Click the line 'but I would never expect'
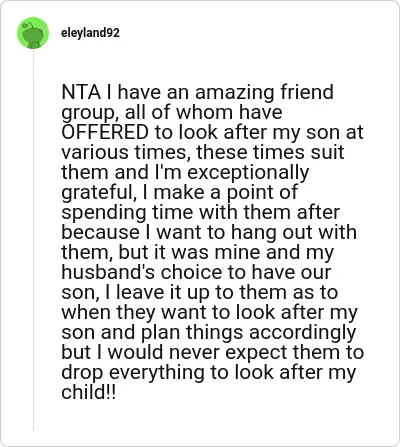Viewport: 400px width, 447px height. 213,353
